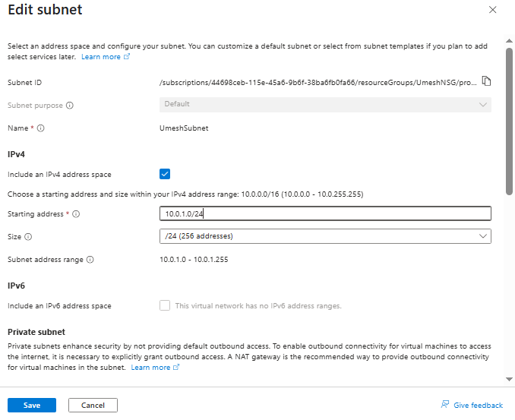Click the UmeshSubnet name text

click(184, 128)
